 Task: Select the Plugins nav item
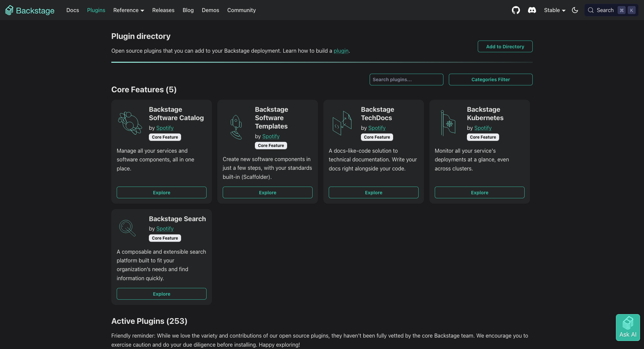(96, 10)
